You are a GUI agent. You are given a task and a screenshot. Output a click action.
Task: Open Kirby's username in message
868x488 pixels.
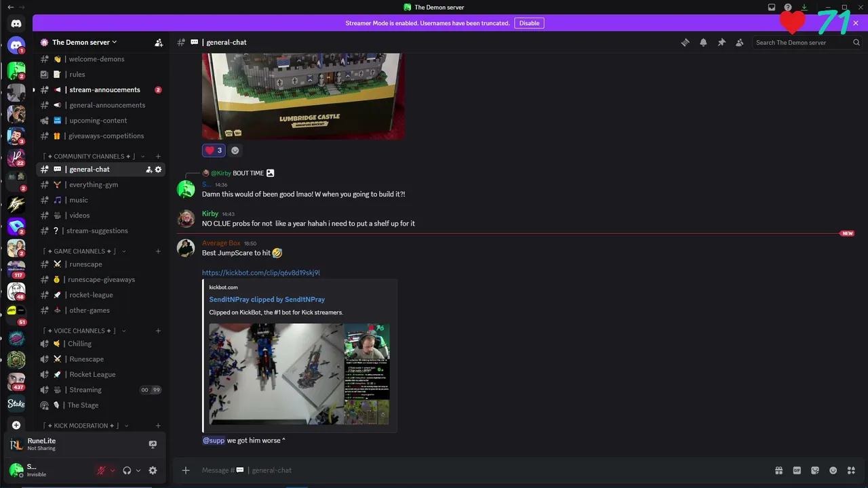coord(210,213)
